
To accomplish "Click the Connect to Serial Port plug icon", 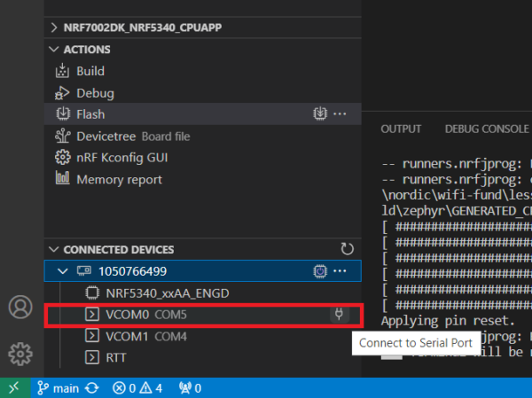I will point(338,314).
